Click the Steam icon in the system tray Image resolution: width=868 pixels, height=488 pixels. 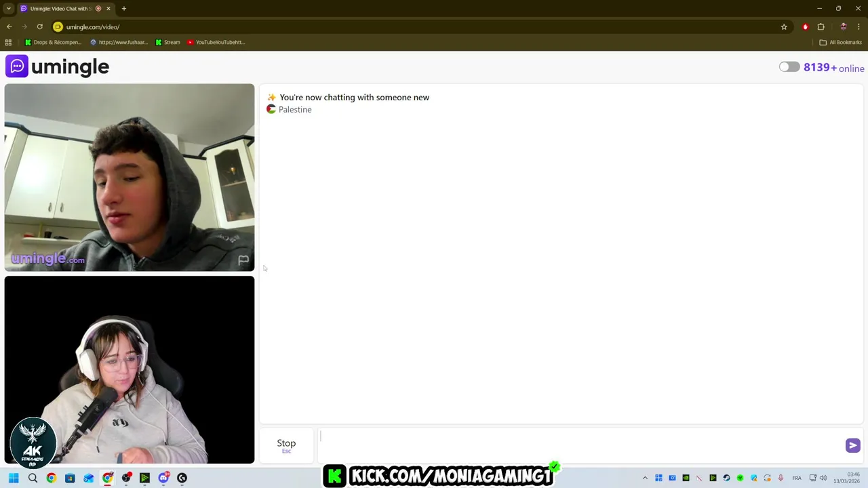[x=726, y=478]
